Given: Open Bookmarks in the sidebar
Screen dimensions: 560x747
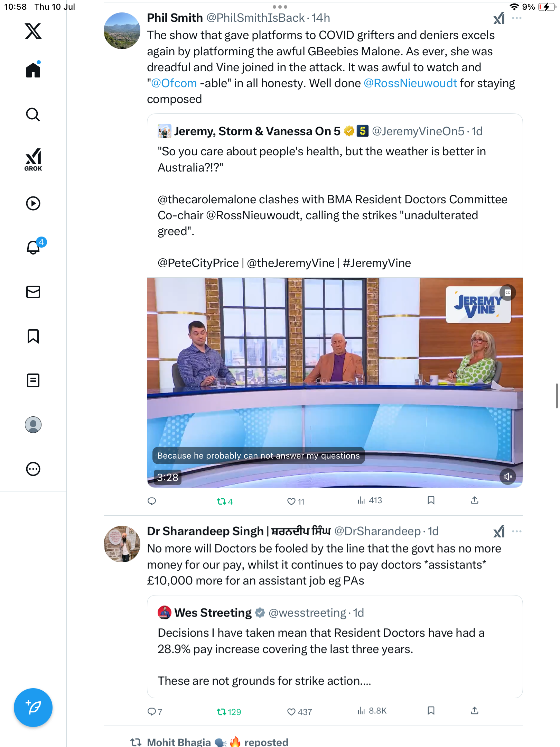Looking at the screenshot, I should point(33,336).
